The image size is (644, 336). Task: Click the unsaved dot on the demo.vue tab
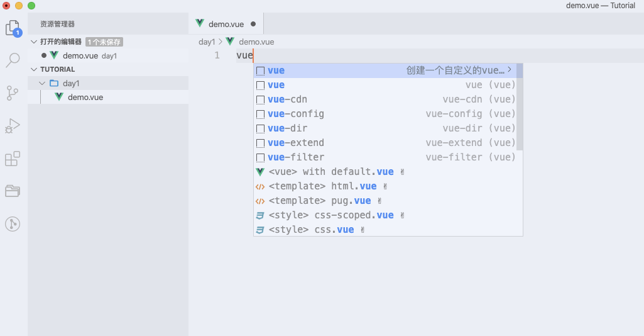tap(253, 24)
